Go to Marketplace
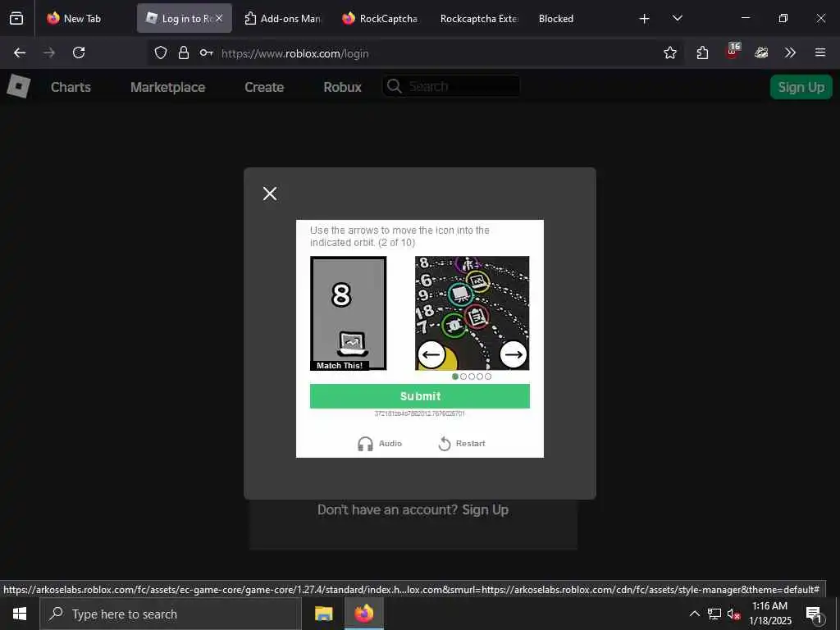 167,87
